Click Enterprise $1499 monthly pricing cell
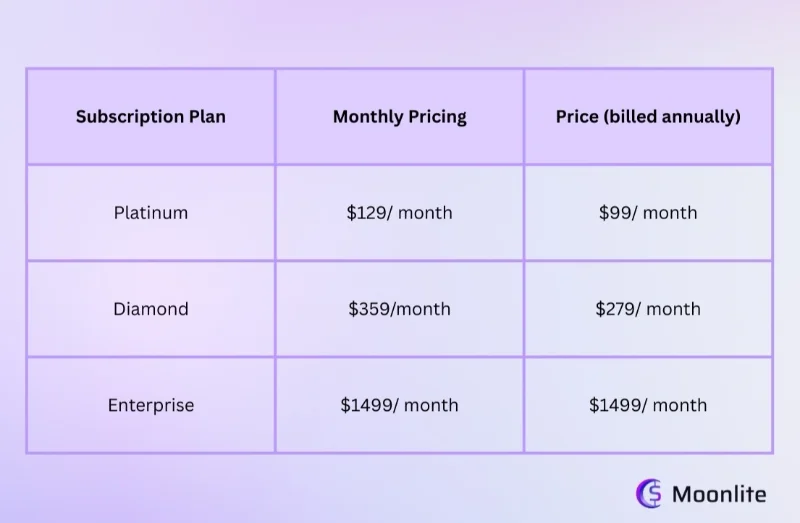The image size is (800, 523). coord(399,405)
